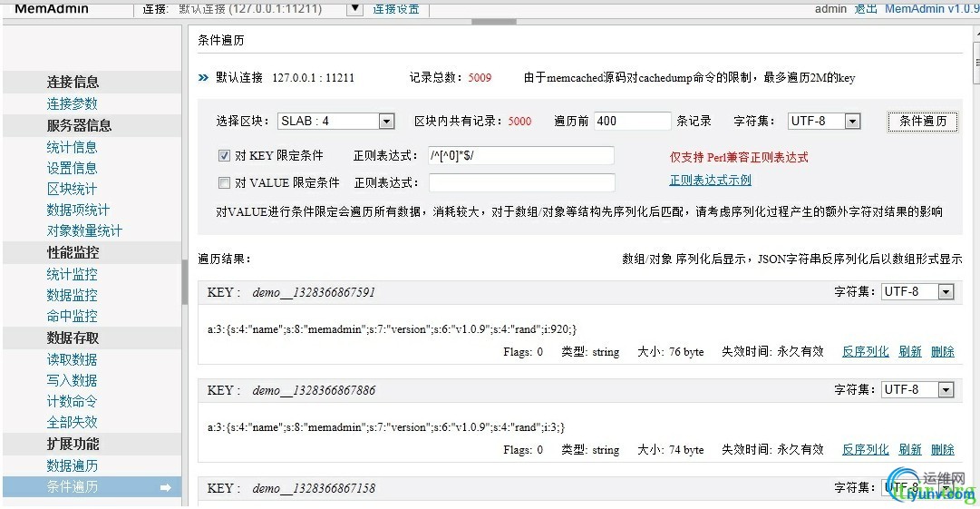Image resolution: width=980 pixels, height=509 pixels.
Task: Open 命中监控 sidebar item
Action: (72, 316)
